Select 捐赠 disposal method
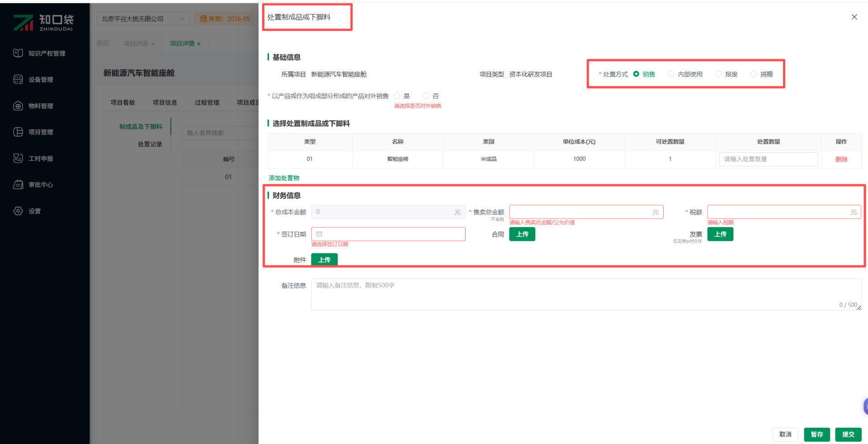Viewport: 868px width, 444px height. pos(754,74)
